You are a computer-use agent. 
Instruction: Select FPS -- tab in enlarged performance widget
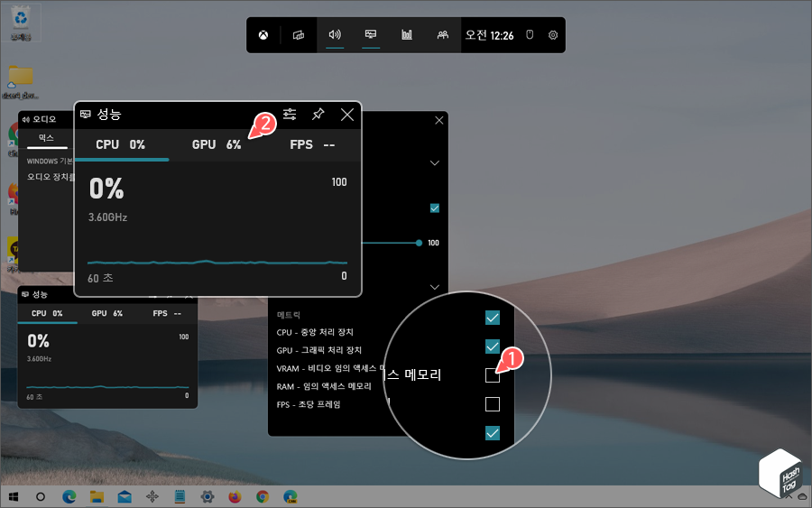click(312, 144)
